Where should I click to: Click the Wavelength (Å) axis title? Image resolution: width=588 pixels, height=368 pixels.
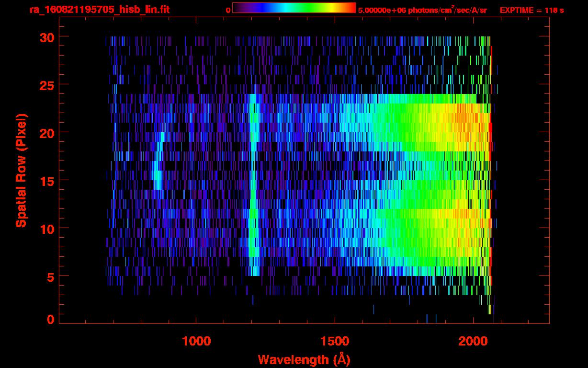tap(304, 359)
